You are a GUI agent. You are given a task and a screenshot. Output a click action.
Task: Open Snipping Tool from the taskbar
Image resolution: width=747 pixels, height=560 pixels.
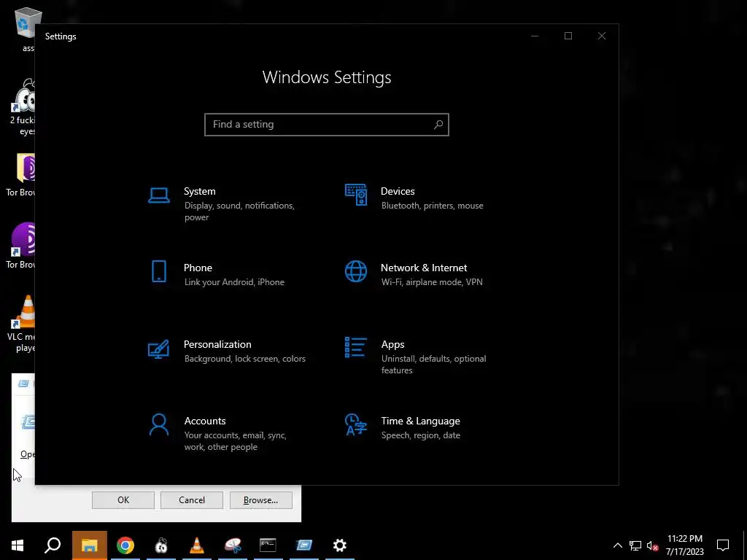click(x=233, y=545)
